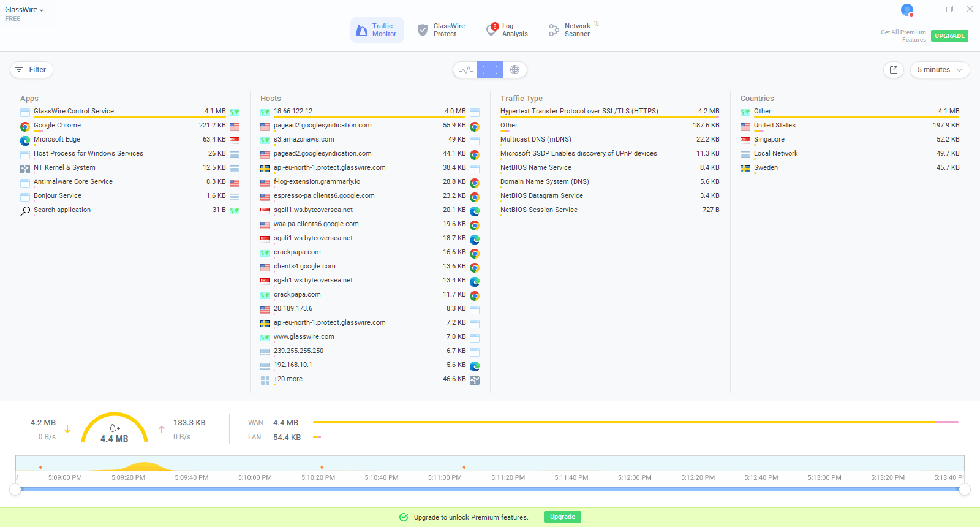This screenshot has width=980, height=527.
Task: Select NetBIOS Datagram Service row
Action: (610, 196)
